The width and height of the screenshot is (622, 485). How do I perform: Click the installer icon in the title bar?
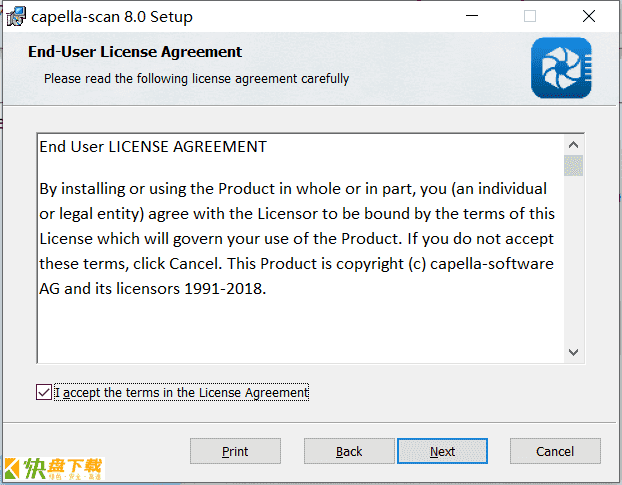click(x=16, y=17)
